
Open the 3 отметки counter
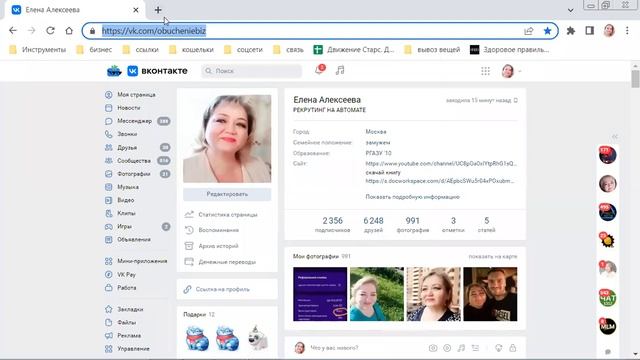(x=453, y=224)
